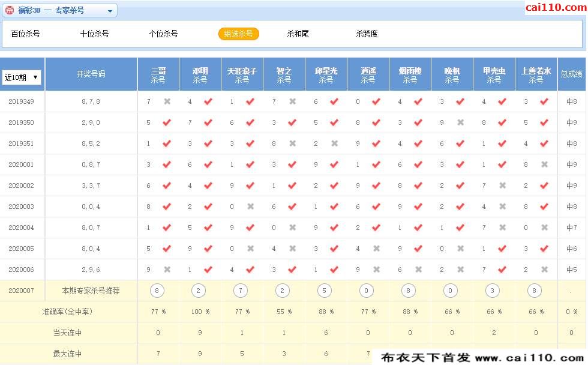588x365 pixels.
Task: Click 智之's gray cross in row 2020004
Action: (293, 228)
